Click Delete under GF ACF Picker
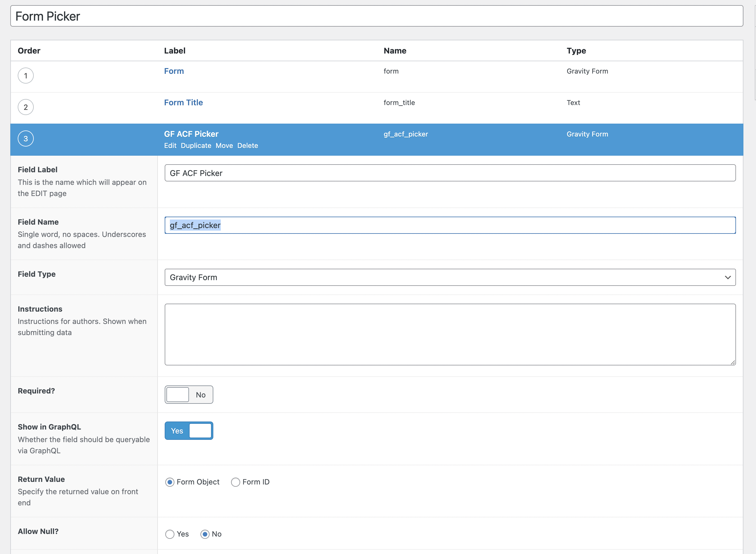This screenshot has width=756, height=554. point(248,146)
